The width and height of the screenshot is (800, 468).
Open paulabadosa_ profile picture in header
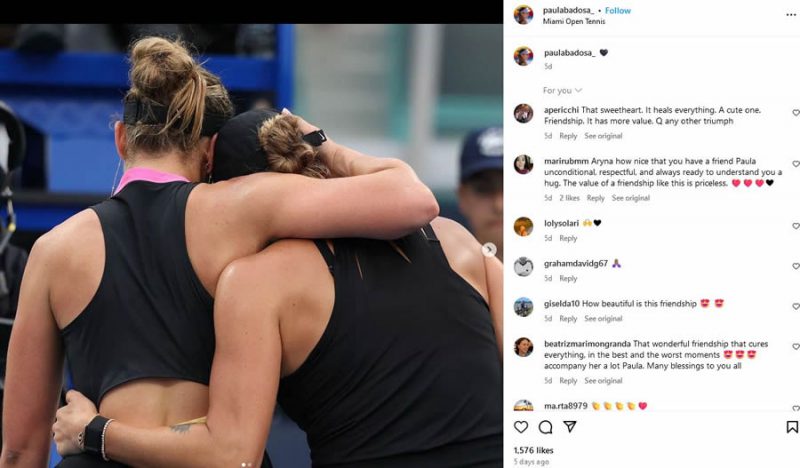pos(523,15)
